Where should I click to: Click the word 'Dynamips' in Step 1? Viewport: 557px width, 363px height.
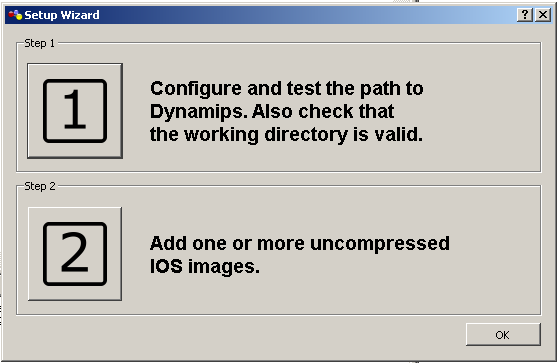click(x=199, y=112)
